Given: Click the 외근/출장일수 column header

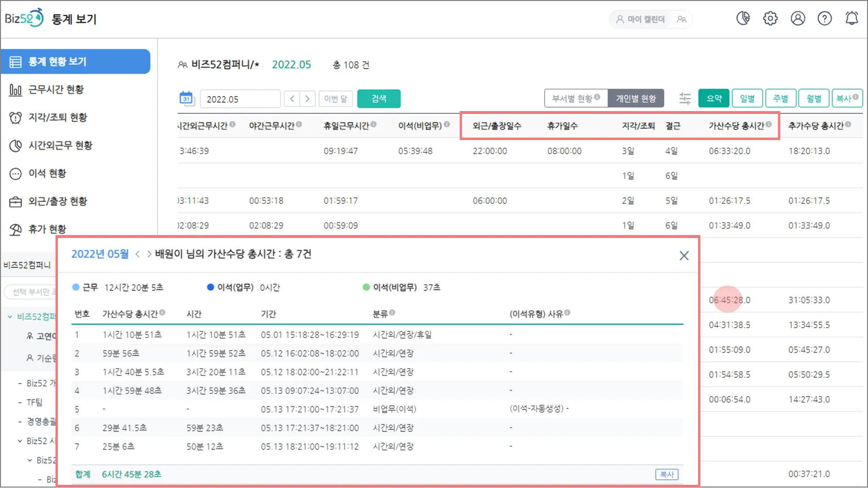Looking at the screenshot, I should pos(497,126).
